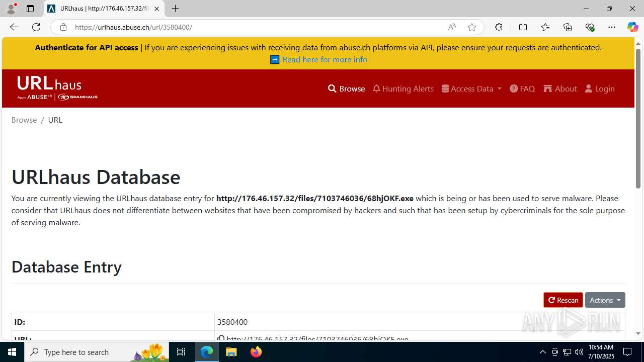Open the Copilot sidebar icon
Image resolution: width=644 pixels, height=362 pixels.
632,27
